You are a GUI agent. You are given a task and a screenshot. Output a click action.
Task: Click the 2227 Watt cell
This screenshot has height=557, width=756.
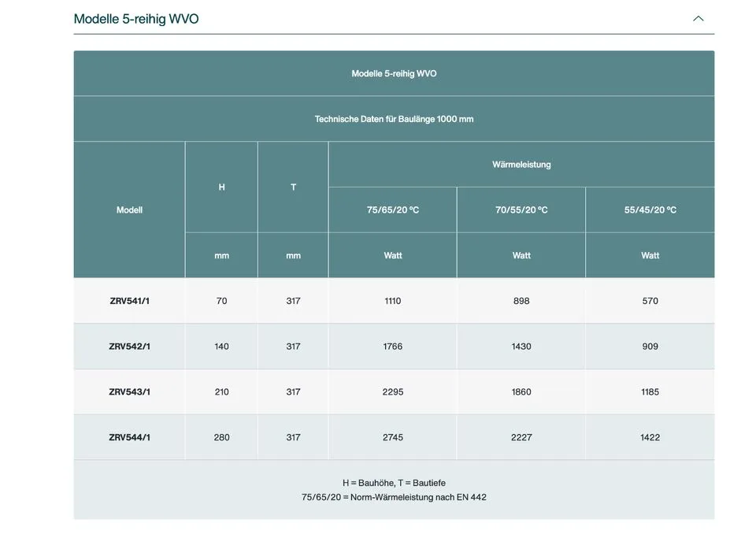521,437
